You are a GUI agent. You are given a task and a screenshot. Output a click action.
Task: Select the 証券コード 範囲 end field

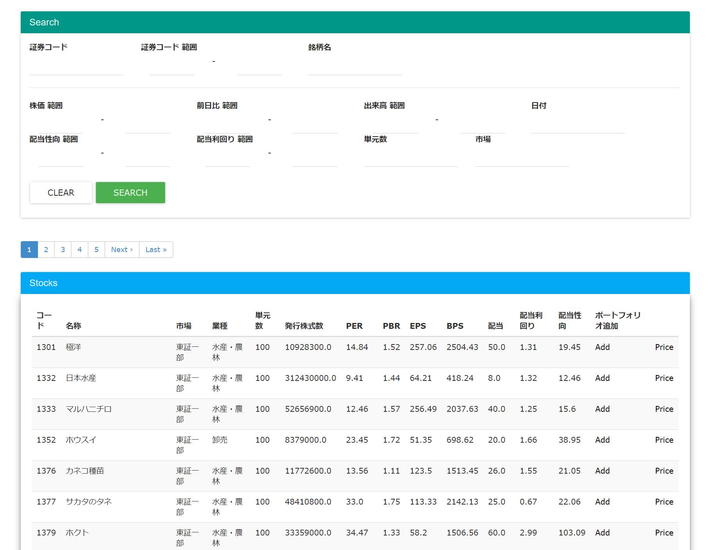[x=259, y=67]
